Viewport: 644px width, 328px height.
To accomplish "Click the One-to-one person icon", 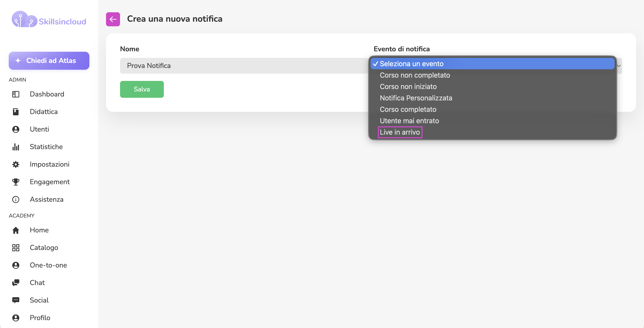I will coord(16,265).
